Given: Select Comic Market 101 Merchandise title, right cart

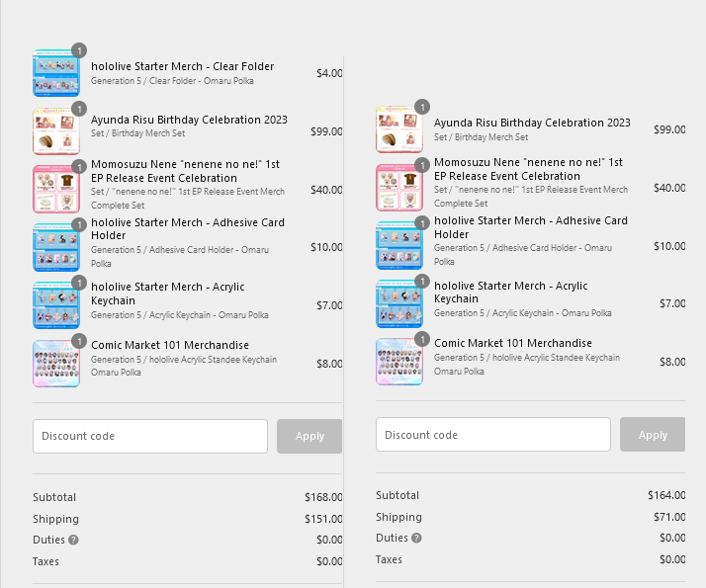Looking at the screenshot, I should click(x=513, y=343).
